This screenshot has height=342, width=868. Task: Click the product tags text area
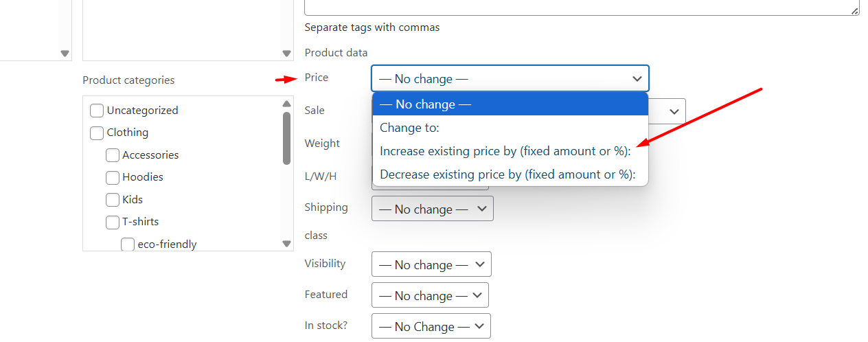point(582,7)
